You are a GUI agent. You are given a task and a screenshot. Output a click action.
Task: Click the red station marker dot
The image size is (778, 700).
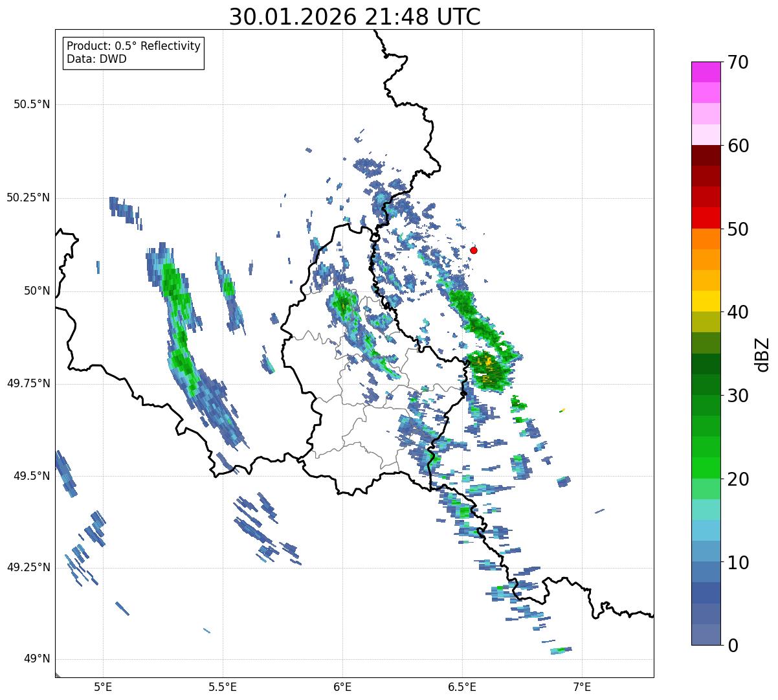pyautogui.click(x=474, y=250)
